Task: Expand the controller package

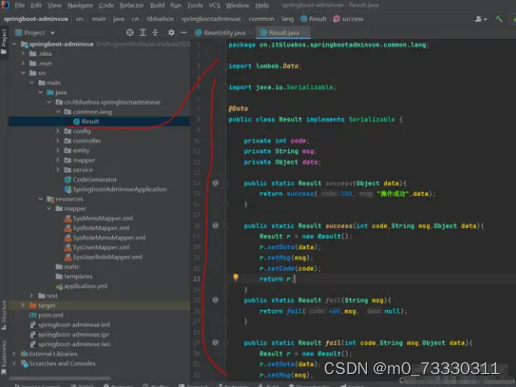Action: (x=58, y=141)
